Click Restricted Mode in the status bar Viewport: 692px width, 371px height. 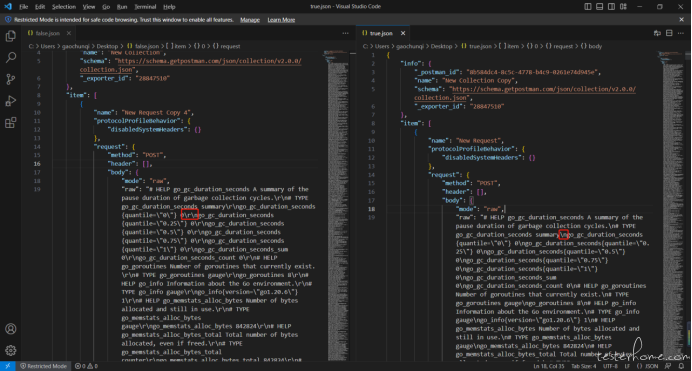coord(43,366)
